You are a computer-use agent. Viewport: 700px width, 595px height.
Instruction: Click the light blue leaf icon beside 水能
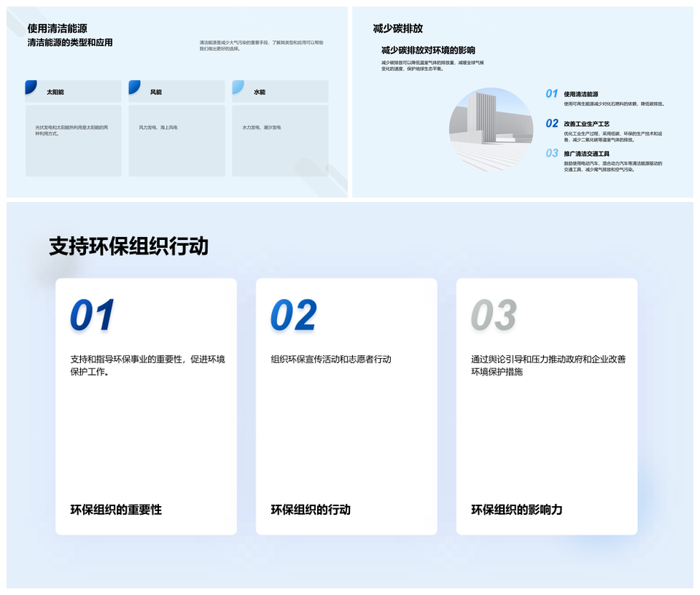coord(238,87)
